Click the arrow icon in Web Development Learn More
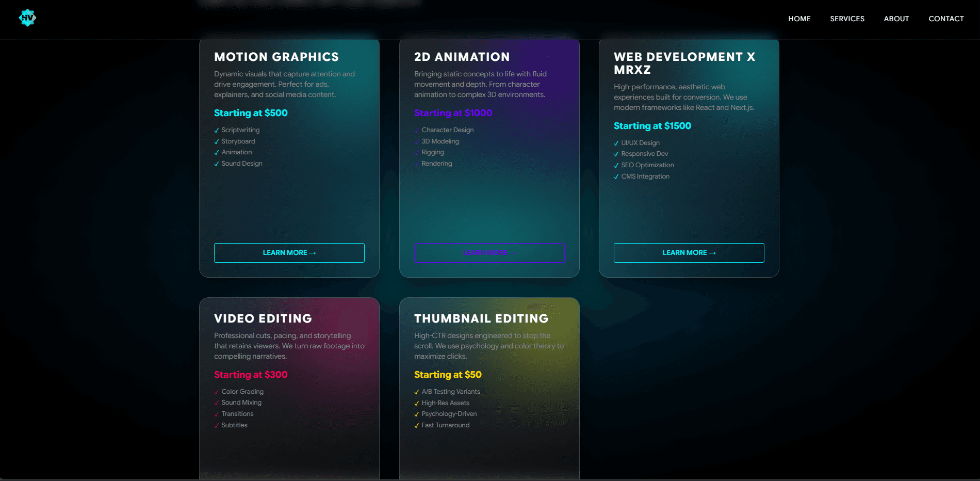Image resolution: width=980 pixels, height=481 pixels. click(x=713, y=252)
